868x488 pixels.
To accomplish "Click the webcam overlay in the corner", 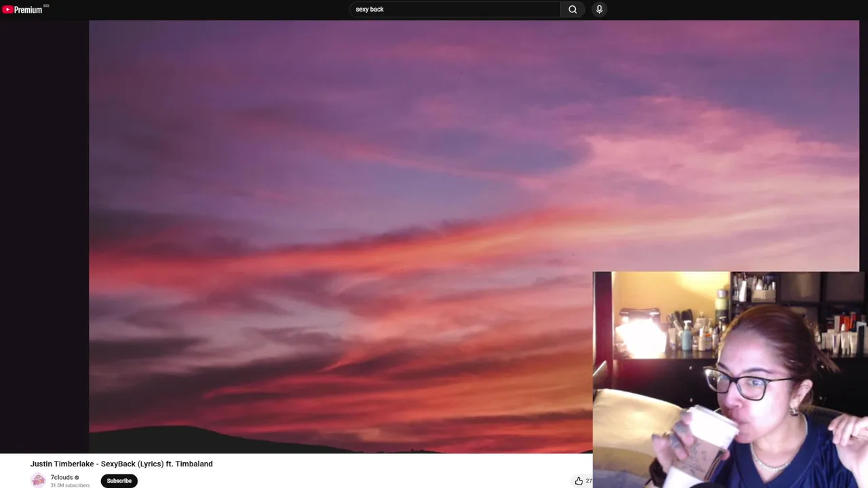I will pyautogui.click(x=730, y=380).
